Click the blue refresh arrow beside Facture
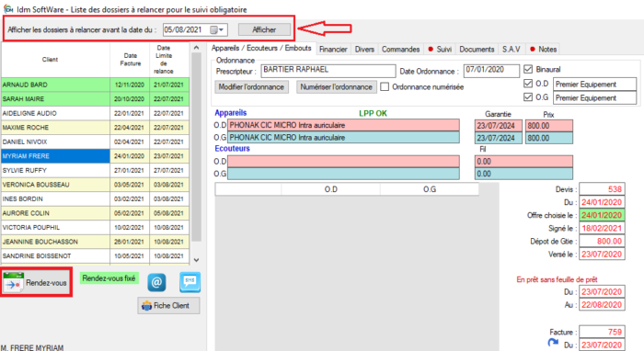The width and height of the screenshot is (644, 351). (x=553, y=343)
